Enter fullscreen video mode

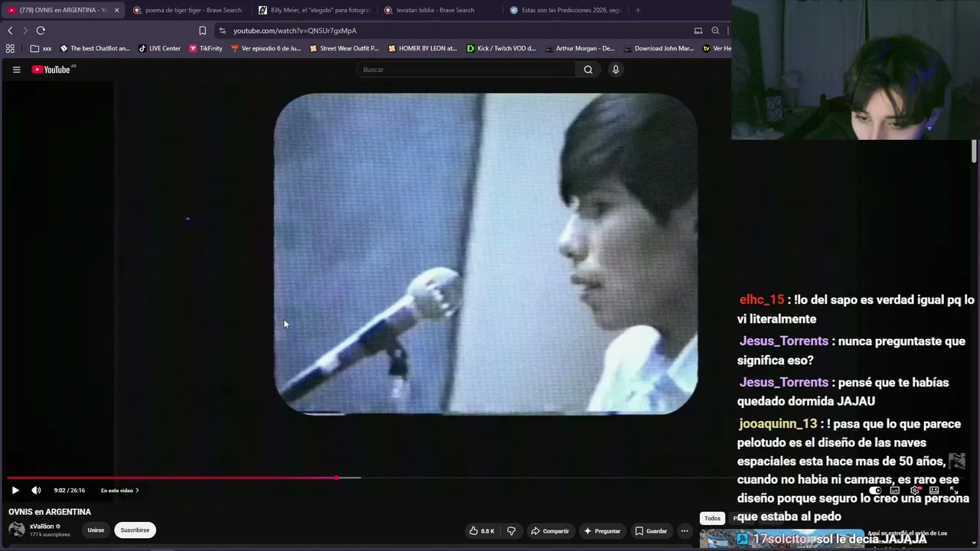(954, 491)
